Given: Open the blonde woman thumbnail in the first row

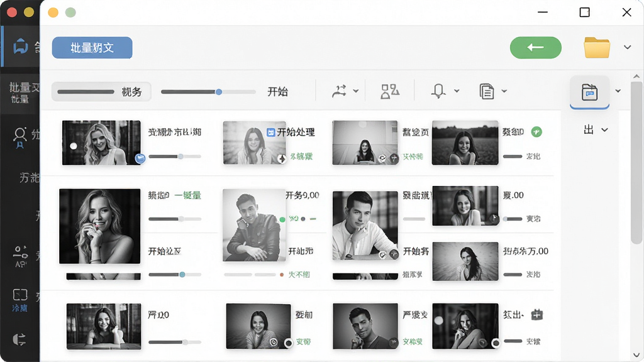Looking at the screenshot, I should (101, 143).
